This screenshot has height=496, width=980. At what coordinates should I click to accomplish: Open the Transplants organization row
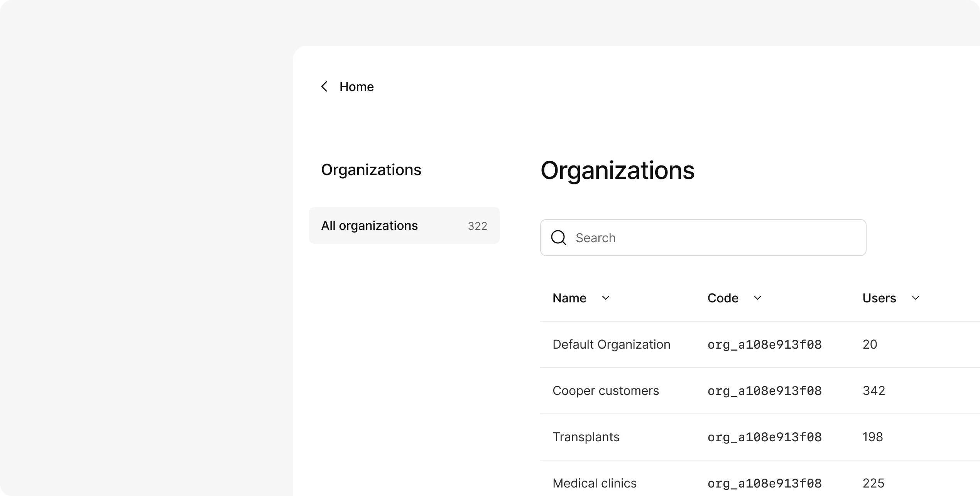pyautogui.click(x=586, y=437)
